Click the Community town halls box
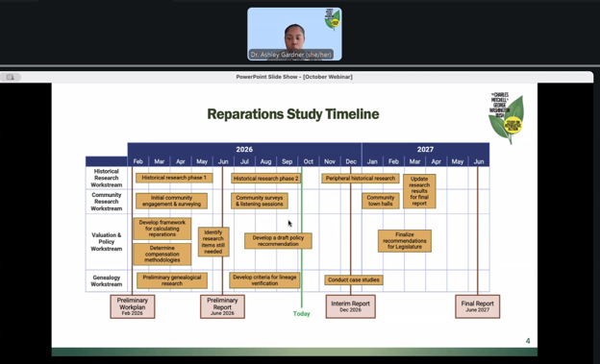Viewport: 600px width, 364px height. (381, 201)
